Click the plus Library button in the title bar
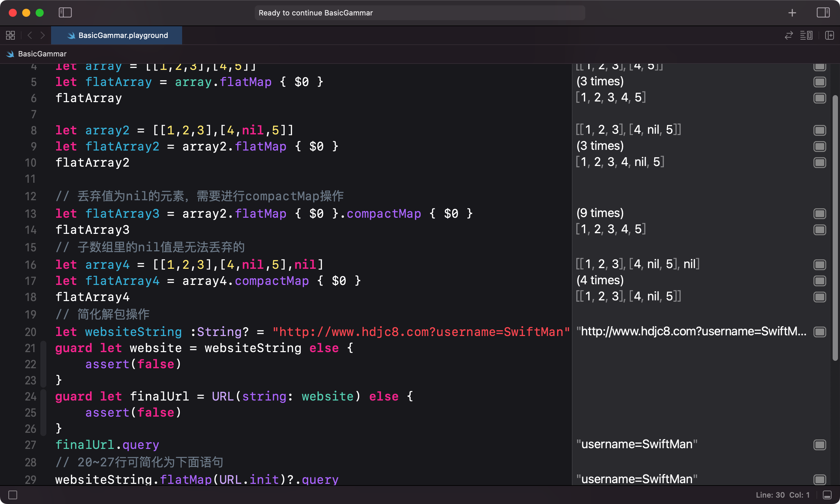Image resolution: width=840 pixels, height=504 pixels. point(792,12)
